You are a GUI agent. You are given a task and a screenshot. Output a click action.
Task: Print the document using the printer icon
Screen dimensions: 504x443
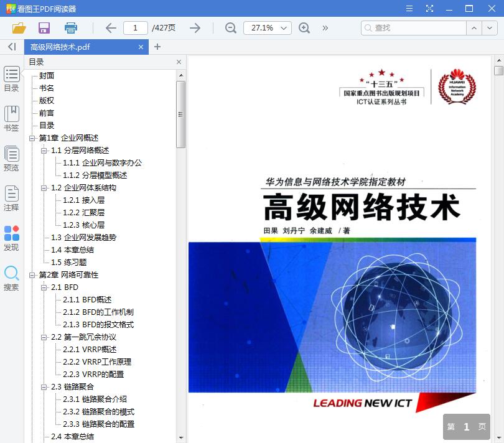(x=70, y=28)
